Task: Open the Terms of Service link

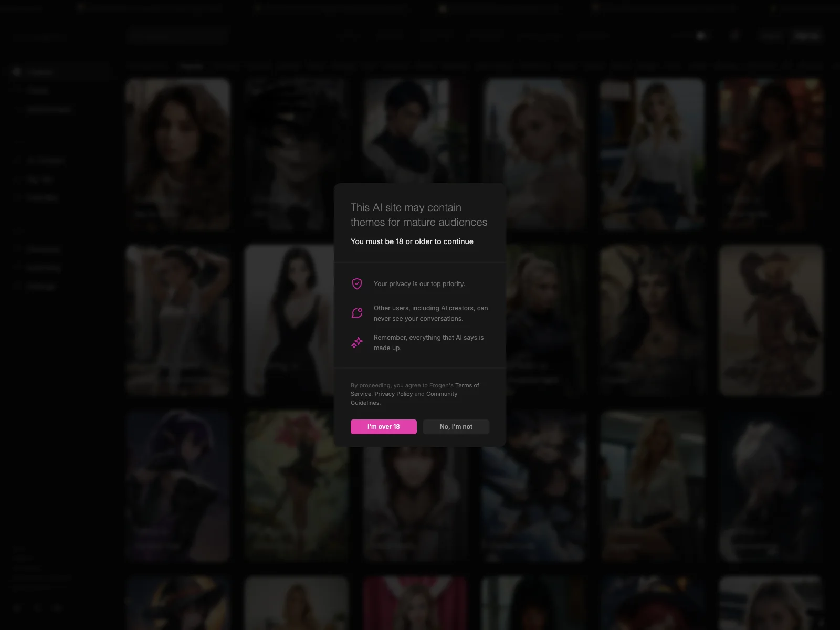Action: (415, 390)
